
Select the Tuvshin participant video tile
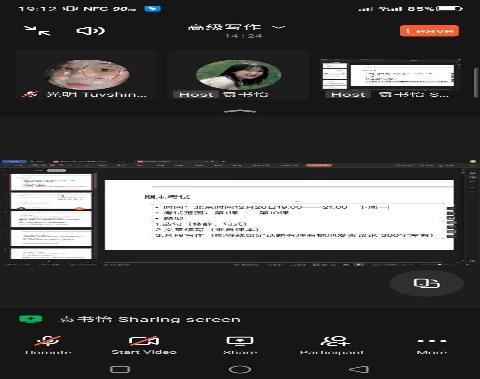[x=87, y=75]
